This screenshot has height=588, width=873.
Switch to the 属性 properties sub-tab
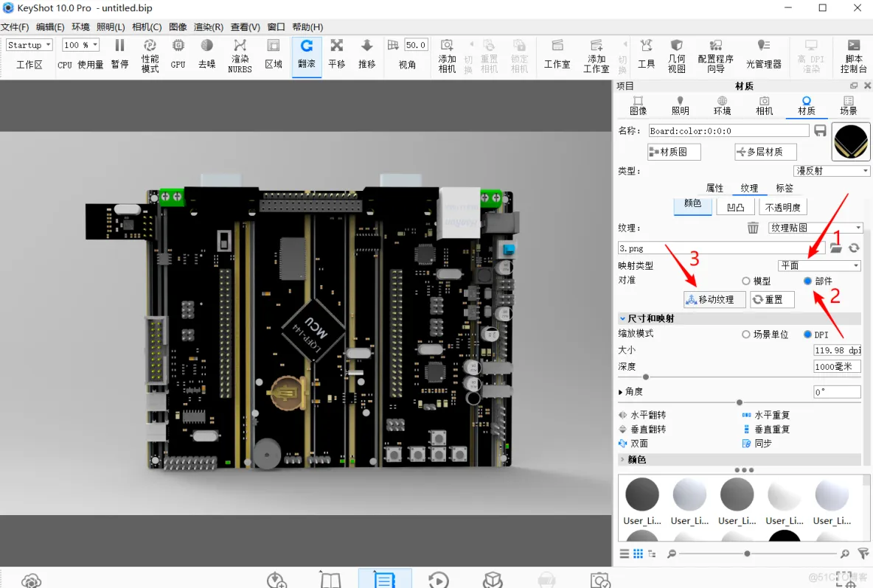[715, 188]
